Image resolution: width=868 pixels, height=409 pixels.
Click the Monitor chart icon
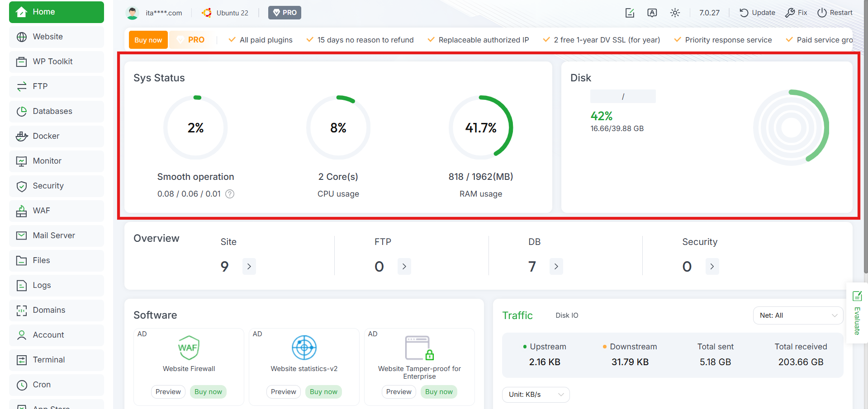tap(21, 161)
